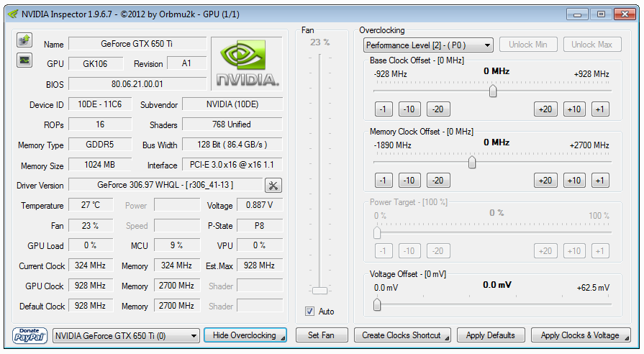Decrease Memory Clock Offset by 20

tap(438, 181)
